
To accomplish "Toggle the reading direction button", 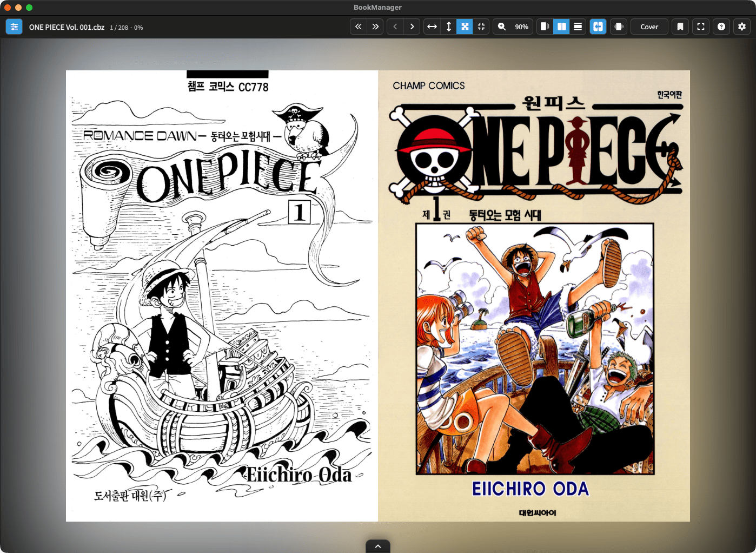I will tap(598, 27).
